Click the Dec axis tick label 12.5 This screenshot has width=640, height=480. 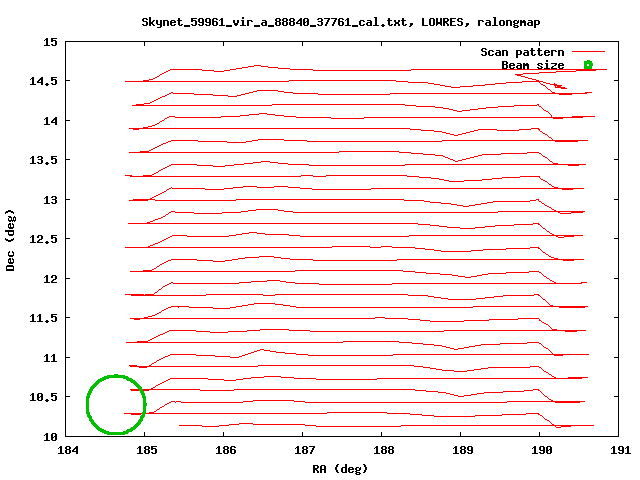pyautogui.click(x=43, y=239)
